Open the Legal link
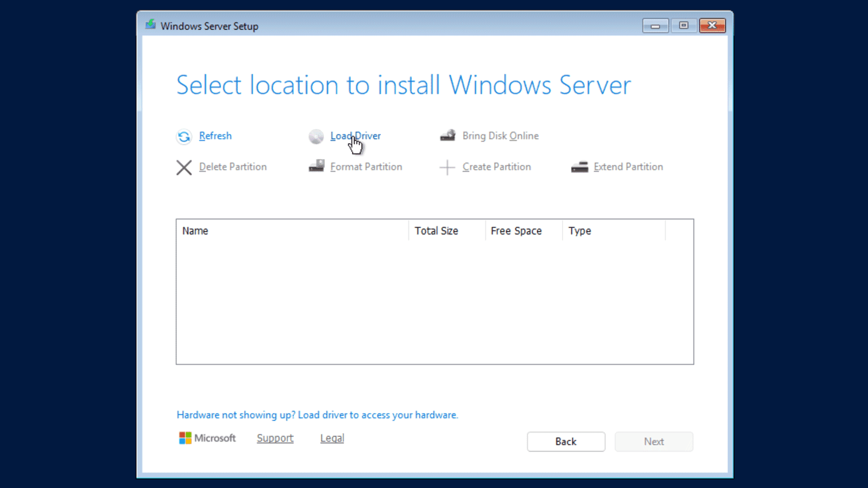The width and height of the screenshot is (868, 488). point(332,438)
